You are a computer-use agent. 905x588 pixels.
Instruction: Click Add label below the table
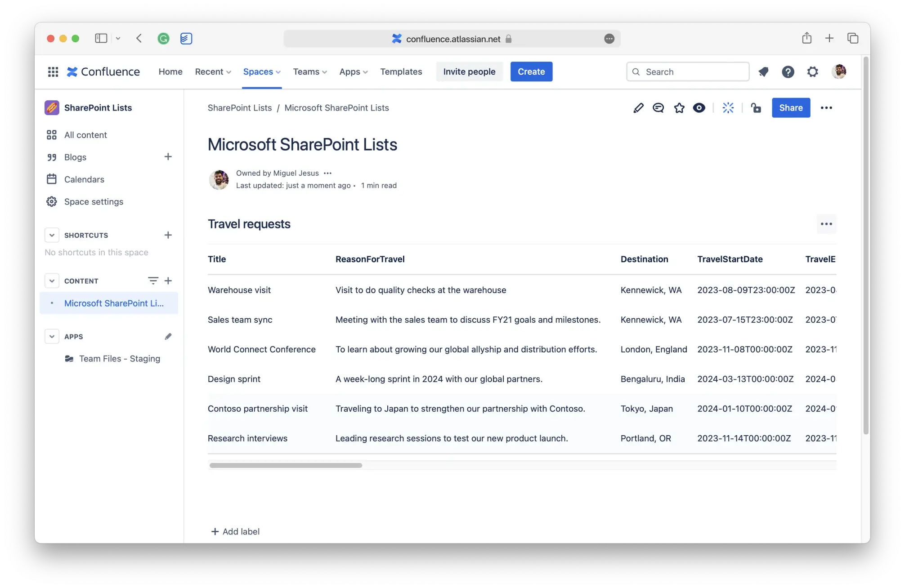(x=235, y=532)
